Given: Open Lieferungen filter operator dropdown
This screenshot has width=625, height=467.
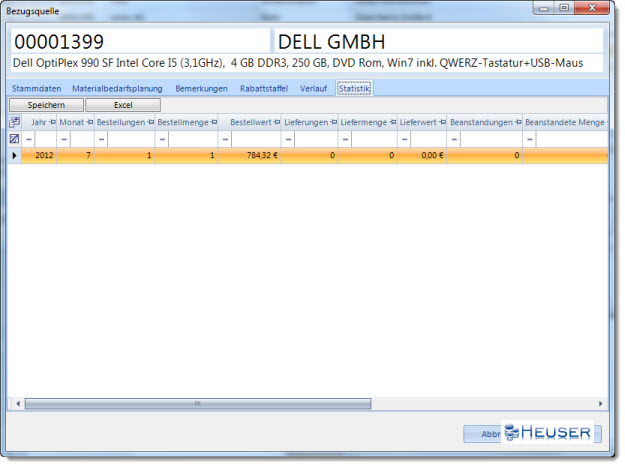Looking at the screenshot, I should (288, 139).
